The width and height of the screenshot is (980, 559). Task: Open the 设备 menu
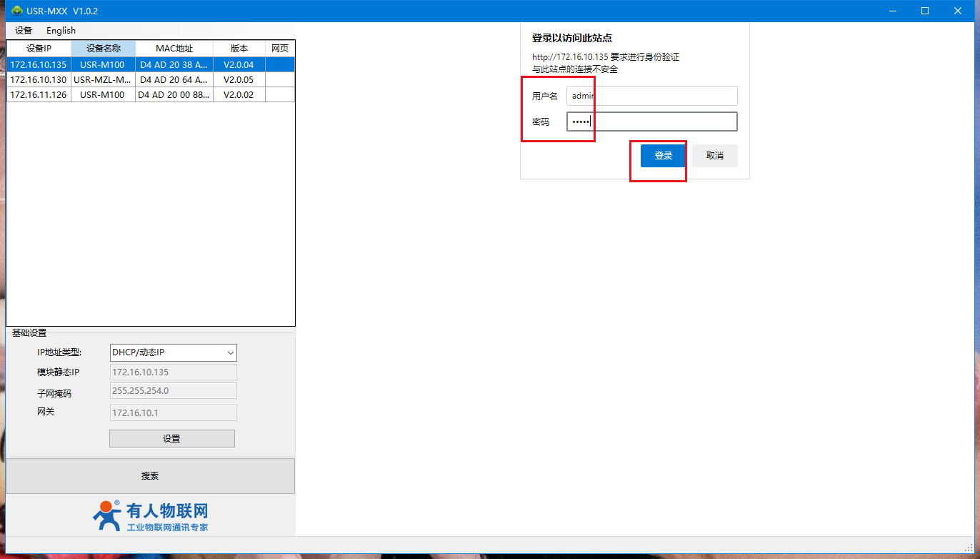[x=24, y=31]
